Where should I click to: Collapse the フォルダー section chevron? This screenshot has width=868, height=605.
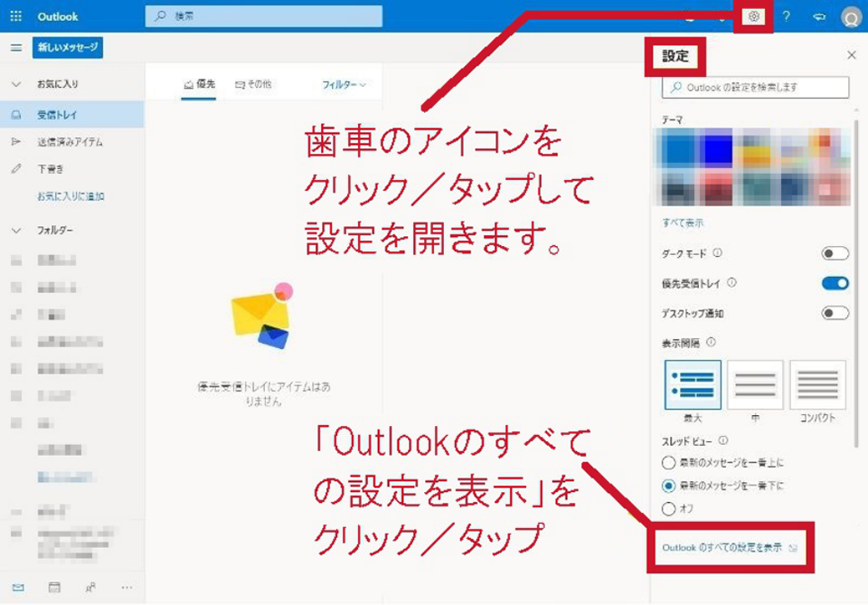[16, 231]
